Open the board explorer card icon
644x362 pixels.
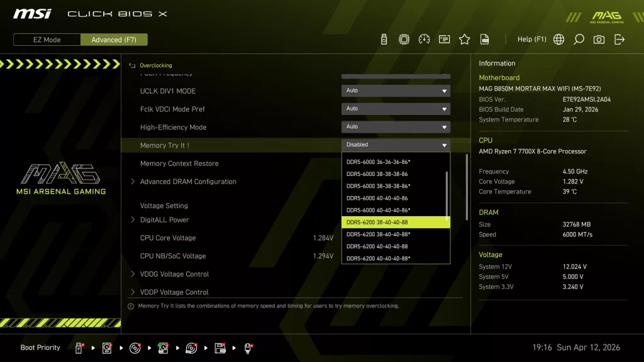point(445,40)
